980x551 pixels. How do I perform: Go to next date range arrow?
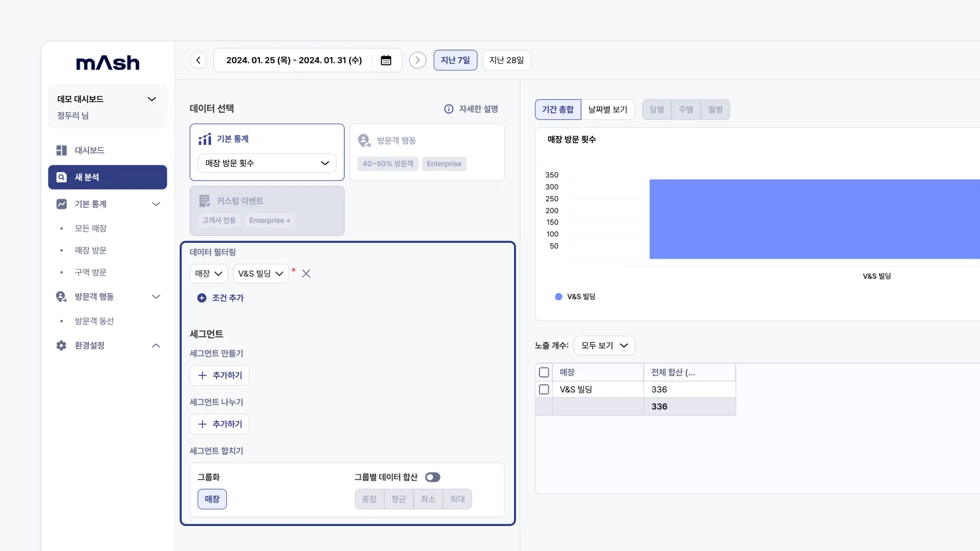[x=418, y=60]
